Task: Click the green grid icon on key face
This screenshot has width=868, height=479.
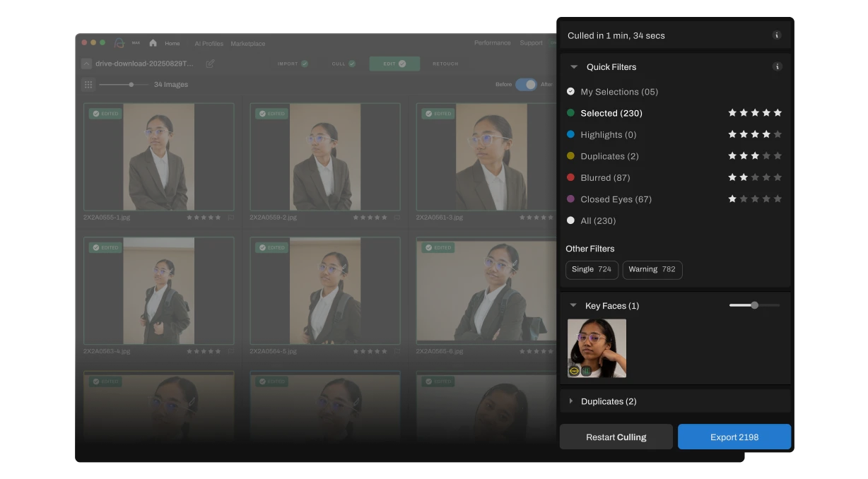Action: (x=586, y=371)
